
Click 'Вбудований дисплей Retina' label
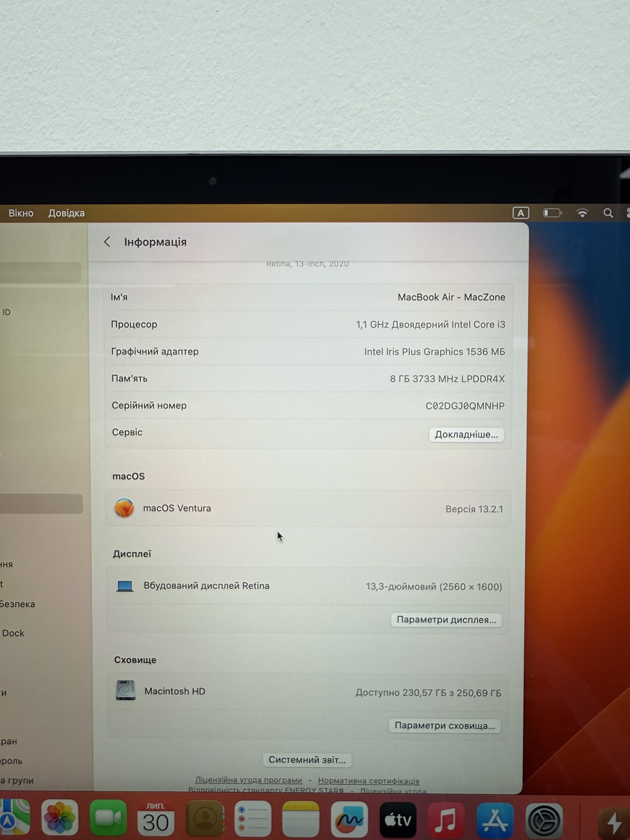207,586
